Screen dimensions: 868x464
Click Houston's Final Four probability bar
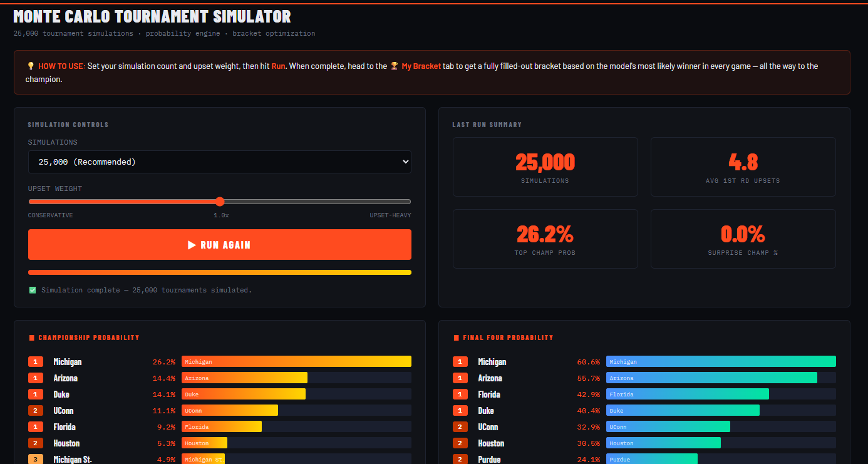tap(663, 443)
